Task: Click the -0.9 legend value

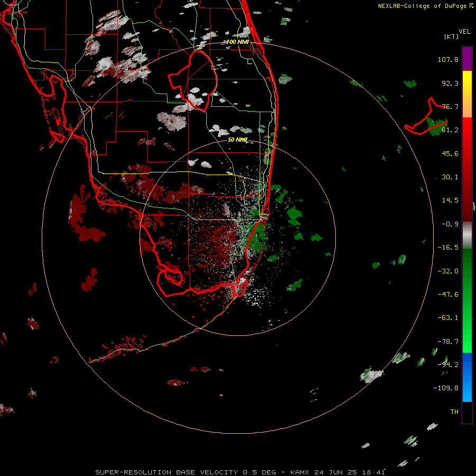Action: [450, 224]
